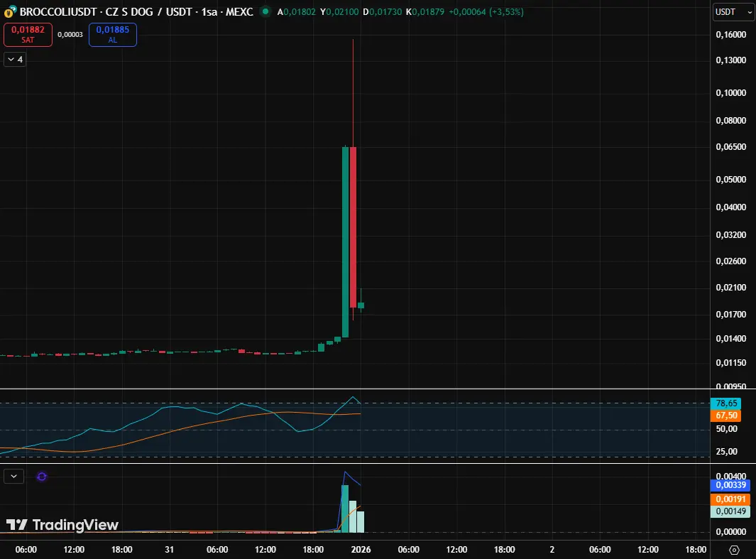Viewport: 756px width, 559px height.
Task: Click the 0,13000 price axis label
Action: (731, 60)
